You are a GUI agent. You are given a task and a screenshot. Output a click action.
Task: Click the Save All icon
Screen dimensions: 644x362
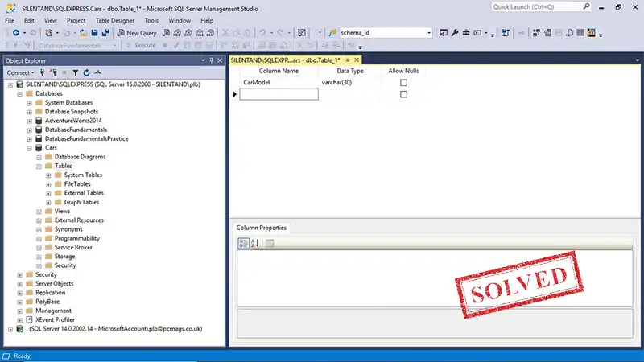(x=105, y=33)
